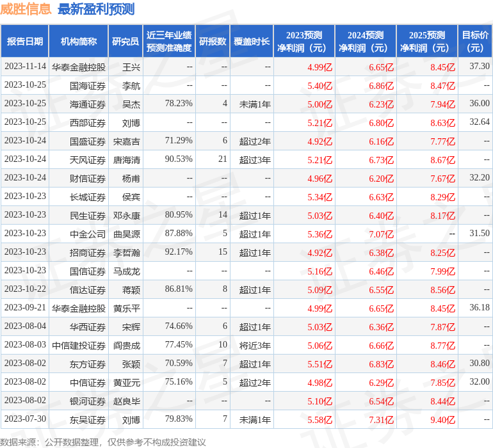Click the 目标价 column header
493x448 pixels.
click(x=475, y=41)
